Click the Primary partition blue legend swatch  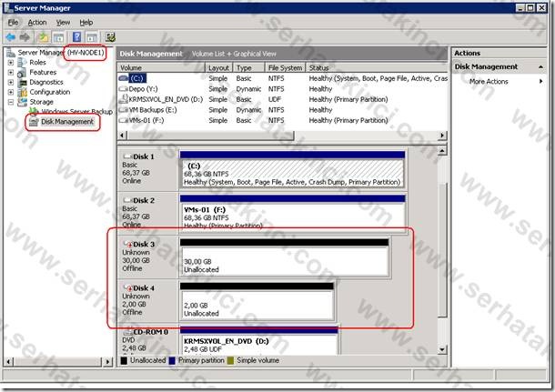[x=172, y=360]
